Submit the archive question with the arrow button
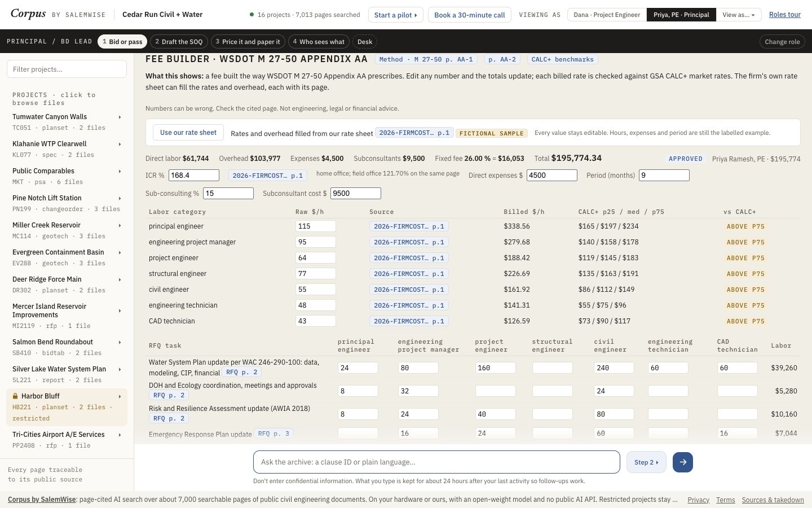 click(682, 462)
